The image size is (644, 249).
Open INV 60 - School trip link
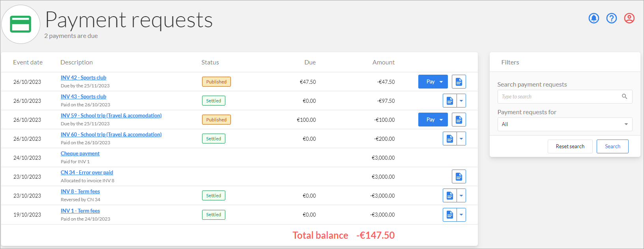pyautogui.click(x=111, y=134)
